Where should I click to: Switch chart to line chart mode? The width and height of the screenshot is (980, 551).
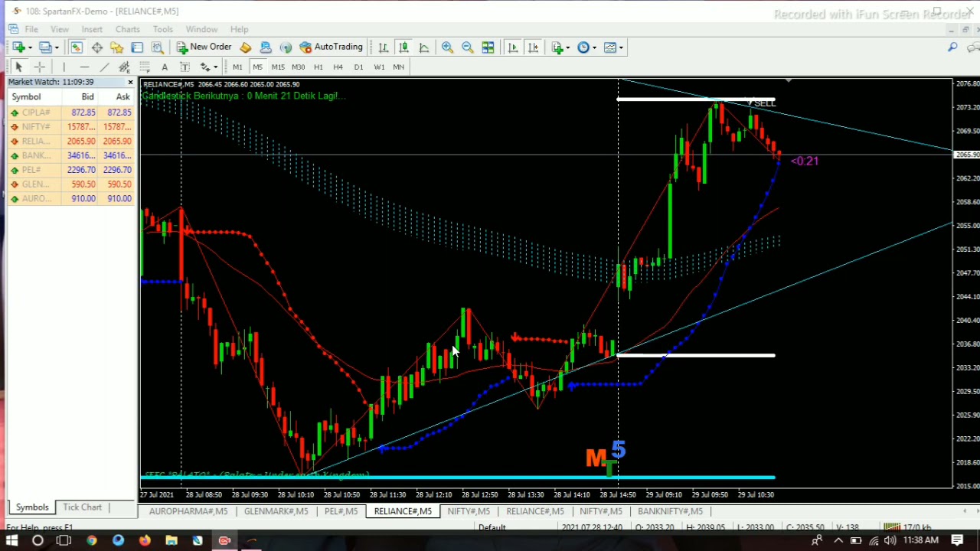click(x=423, y=47)
